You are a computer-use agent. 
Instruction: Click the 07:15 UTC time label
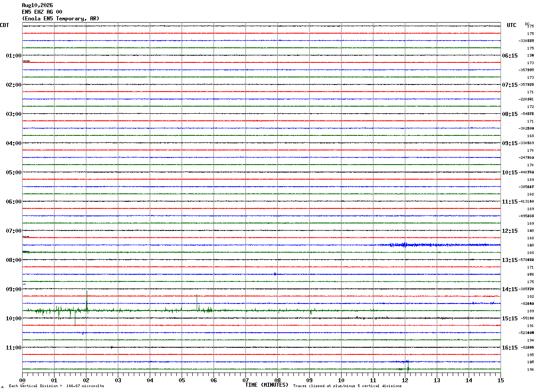(x=510, y=85)
